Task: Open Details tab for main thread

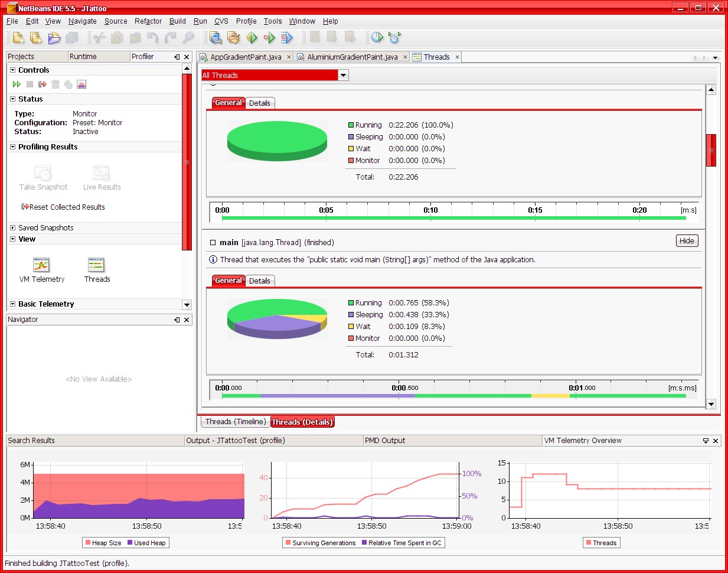Action: pos(259,281)
